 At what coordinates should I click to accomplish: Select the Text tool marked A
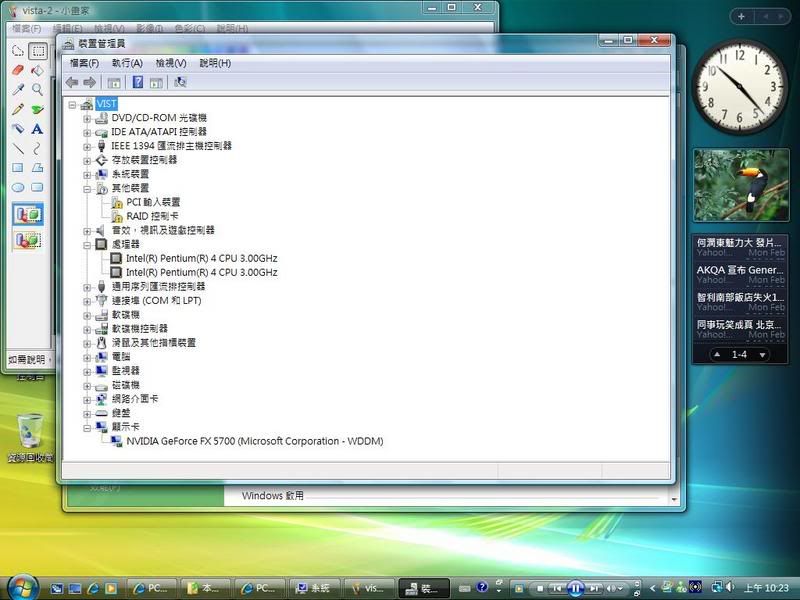(38, 129)
